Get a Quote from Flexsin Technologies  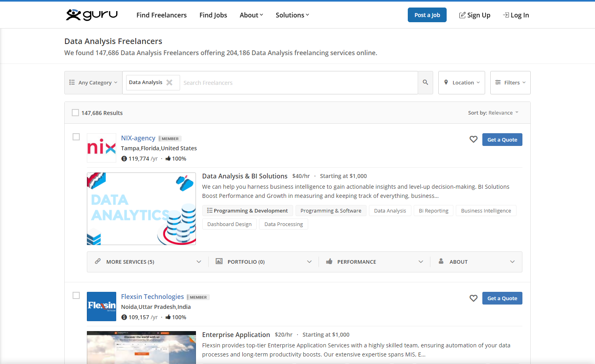pyautogui.click(x=502, y=298)
